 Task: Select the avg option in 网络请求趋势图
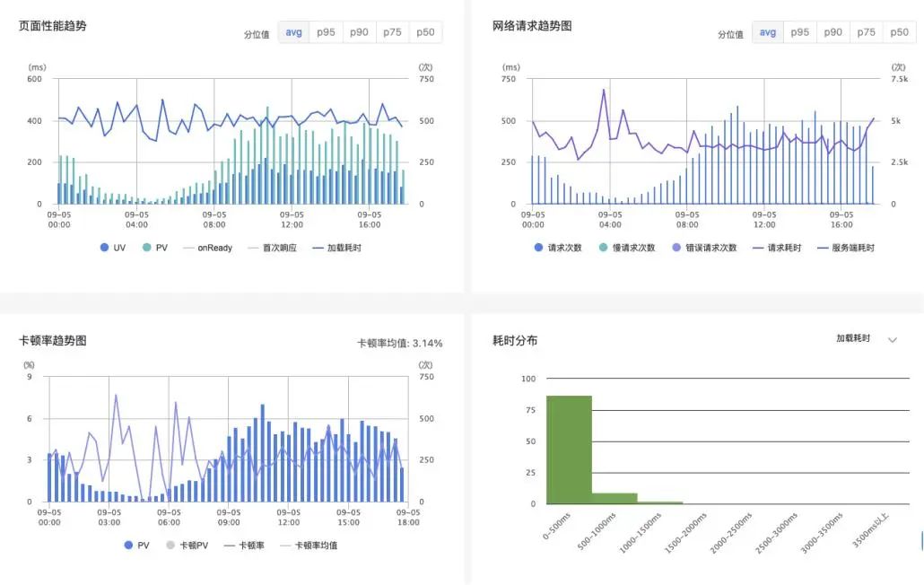click(768, 32)
